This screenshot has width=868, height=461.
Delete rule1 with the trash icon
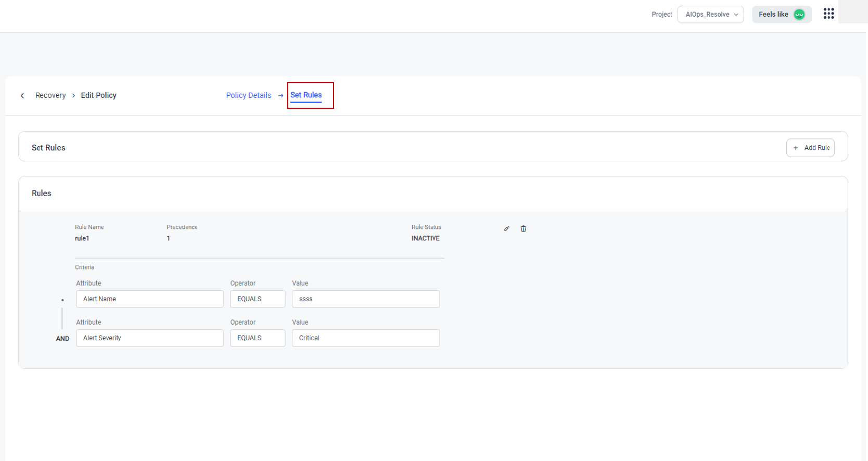pyautogui.click(x=524, y=228)
